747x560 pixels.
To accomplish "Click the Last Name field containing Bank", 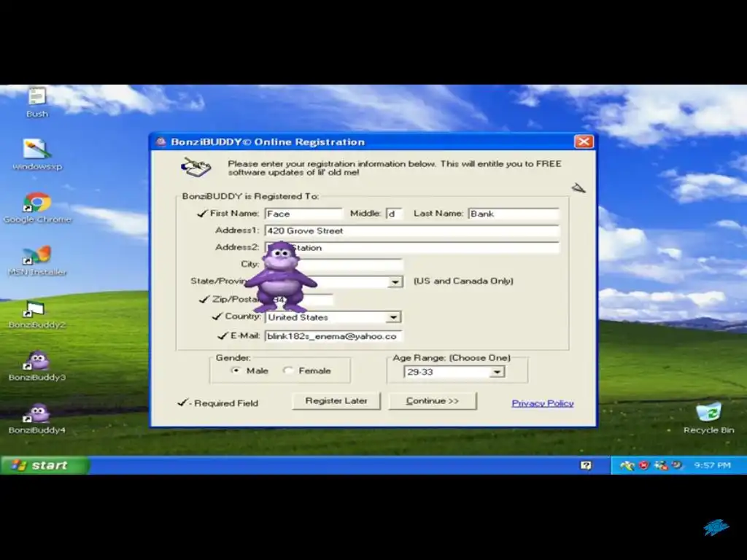I will tap(514, 214).
